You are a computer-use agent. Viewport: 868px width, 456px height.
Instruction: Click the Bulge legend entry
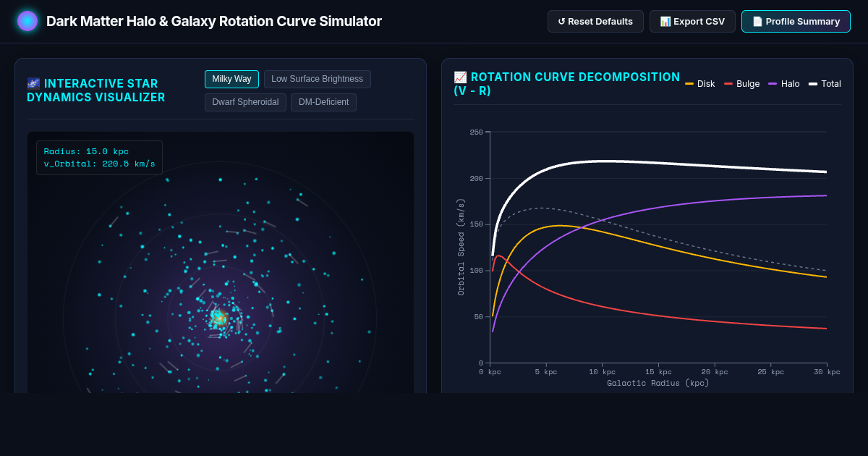[x=741, y=84]
